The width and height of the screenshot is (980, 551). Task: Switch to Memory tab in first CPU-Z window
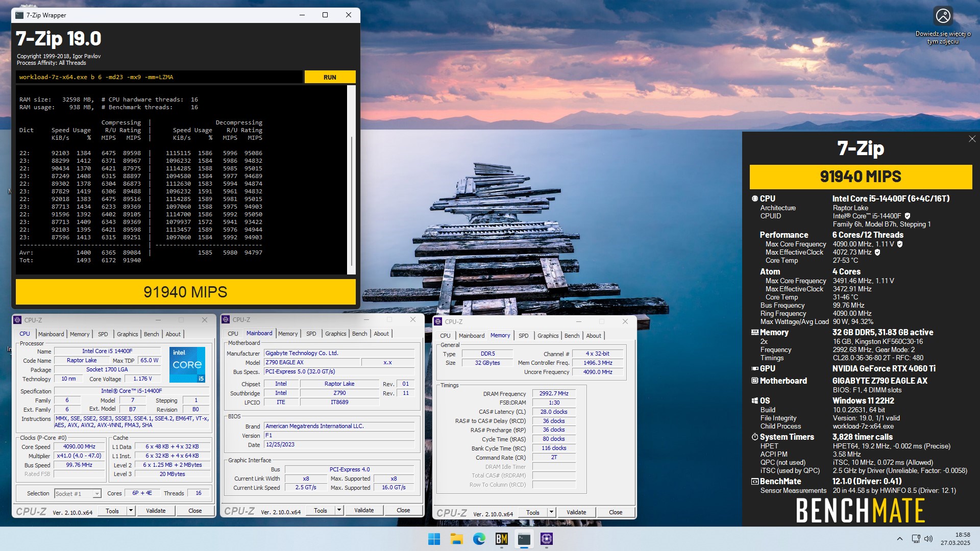click(80, 334)
